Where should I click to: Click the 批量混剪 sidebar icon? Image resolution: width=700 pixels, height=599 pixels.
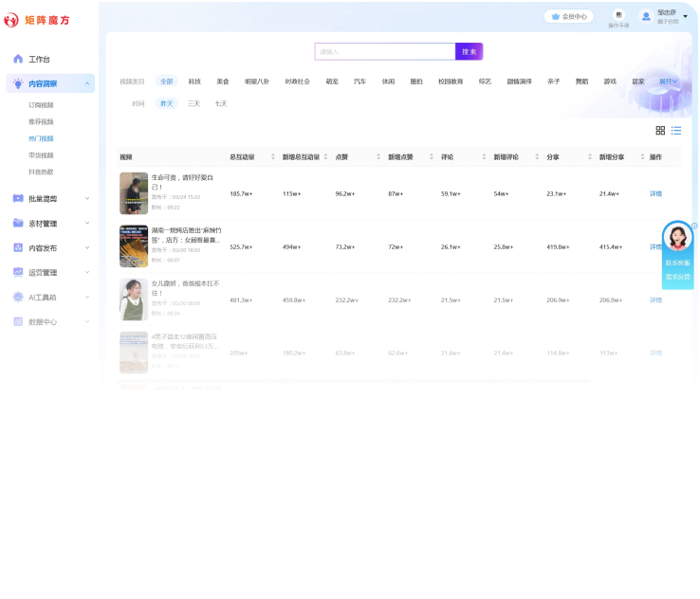18,199
